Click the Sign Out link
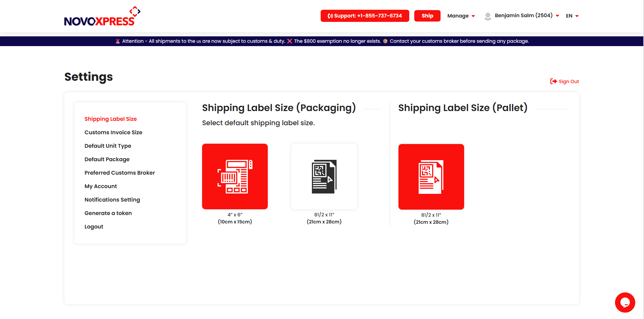644x319 pixels. tap(568, 81)
